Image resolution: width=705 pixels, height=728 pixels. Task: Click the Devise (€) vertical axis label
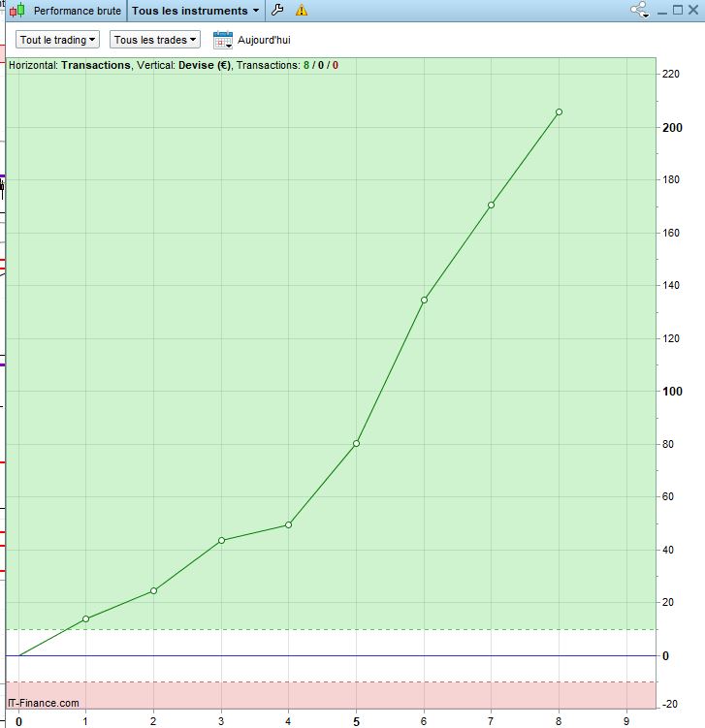click(205, 66)
